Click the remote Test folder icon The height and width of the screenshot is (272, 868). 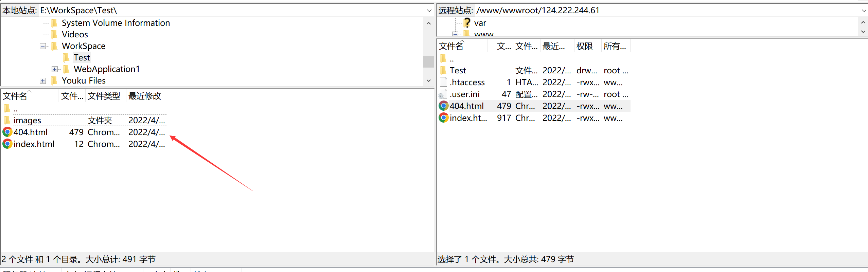[x=443, y=70]
